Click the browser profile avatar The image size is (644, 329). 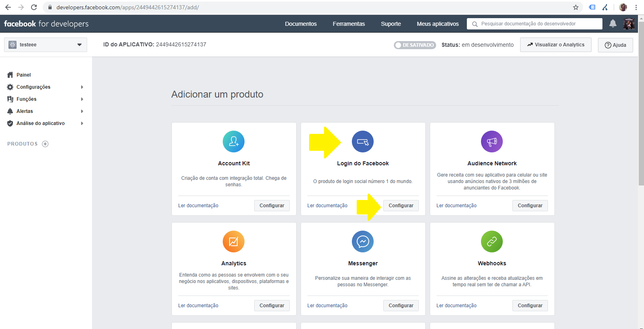pos(623,7)
